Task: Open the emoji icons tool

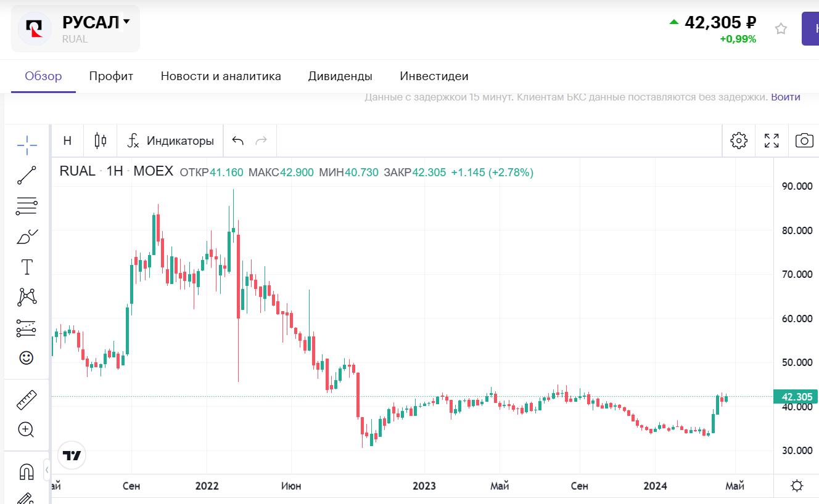Action: point(27,358)
